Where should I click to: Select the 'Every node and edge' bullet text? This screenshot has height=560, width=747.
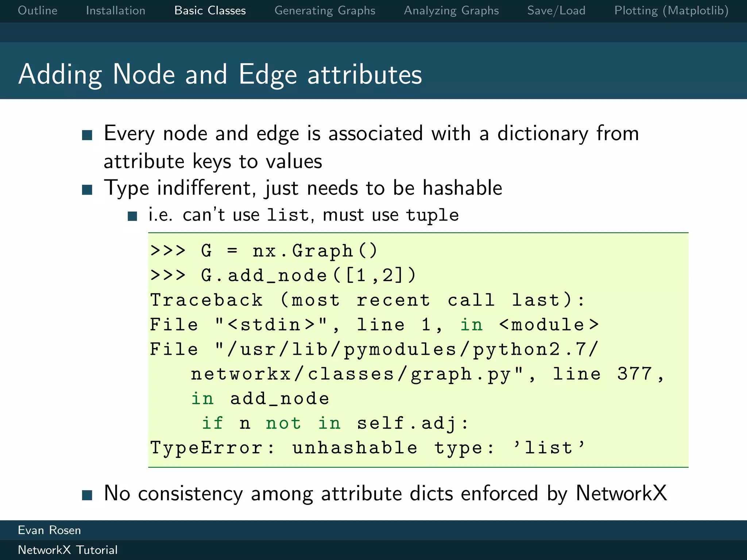click(x=371, y=147)
